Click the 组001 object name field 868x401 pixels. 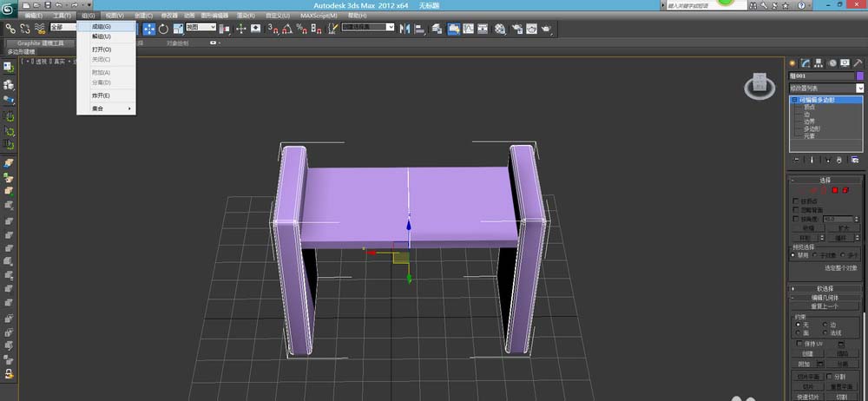[821, 76]
